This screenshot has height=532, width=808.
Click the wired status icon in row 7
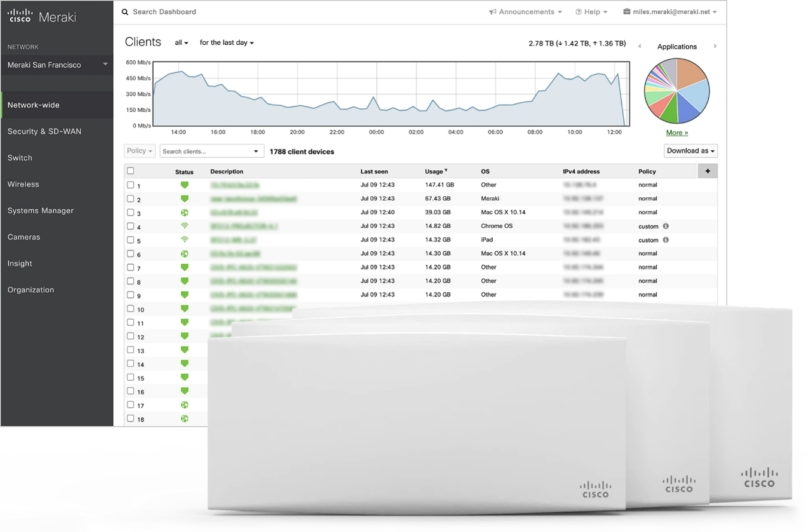(x=185, y=267)
